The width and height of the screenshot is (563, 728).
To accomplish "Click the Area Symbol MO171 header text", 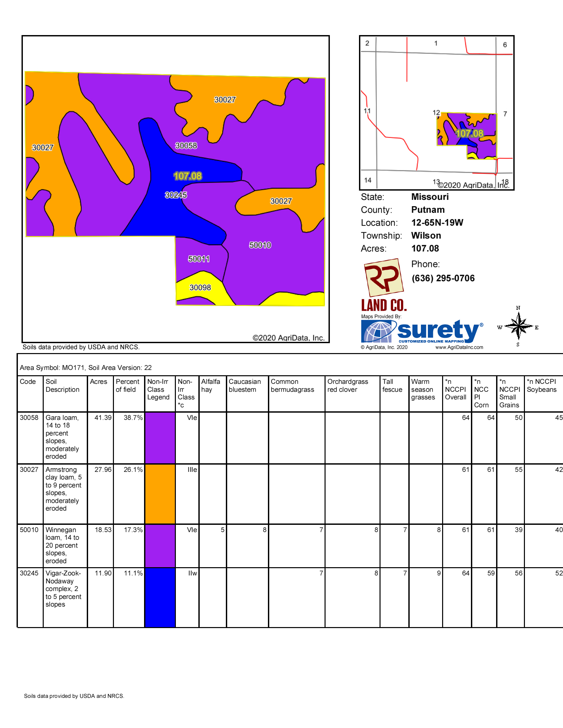I will tap(86, 368).
